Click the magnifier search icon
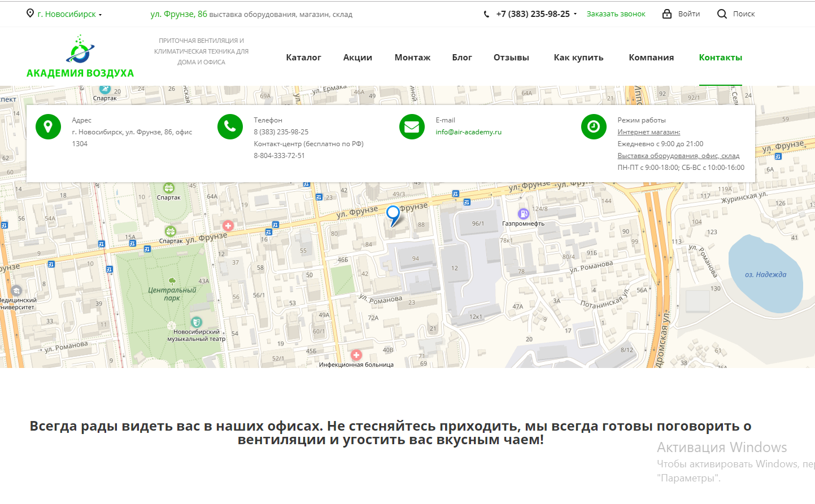The image size is (815, 504). (722, 14)
